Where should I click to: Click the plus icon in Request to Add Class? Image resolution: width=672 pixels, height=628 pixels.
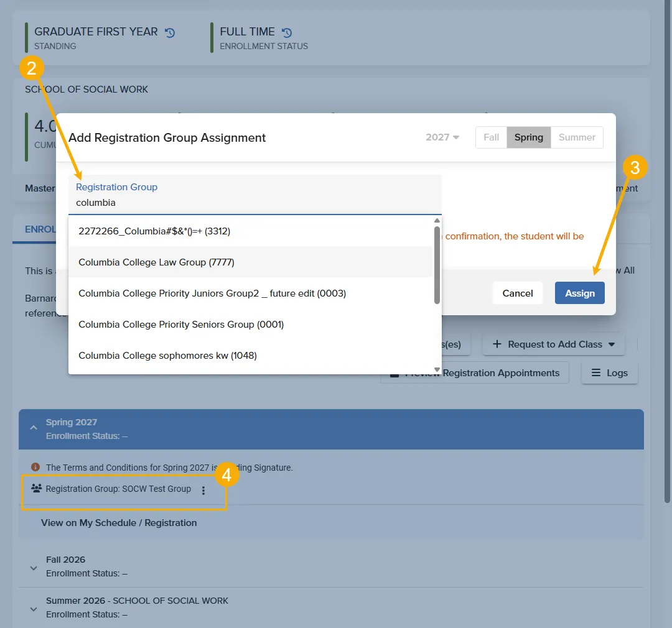tap(497, 344)
